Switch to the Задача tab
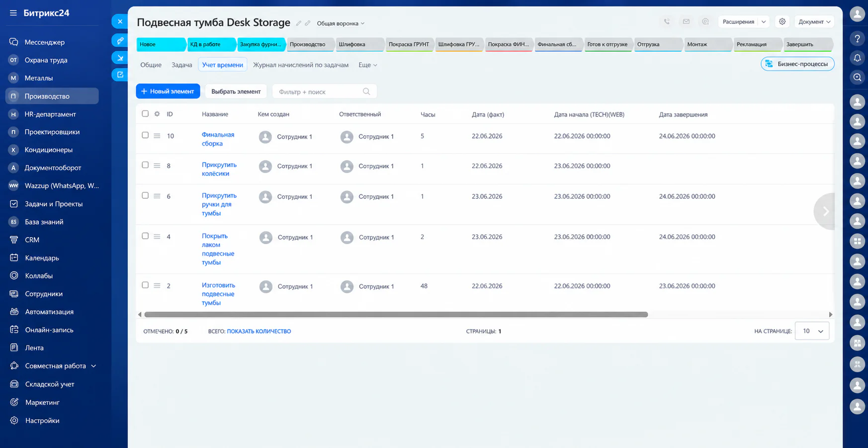The image size is (868, 448). point(181,65)
